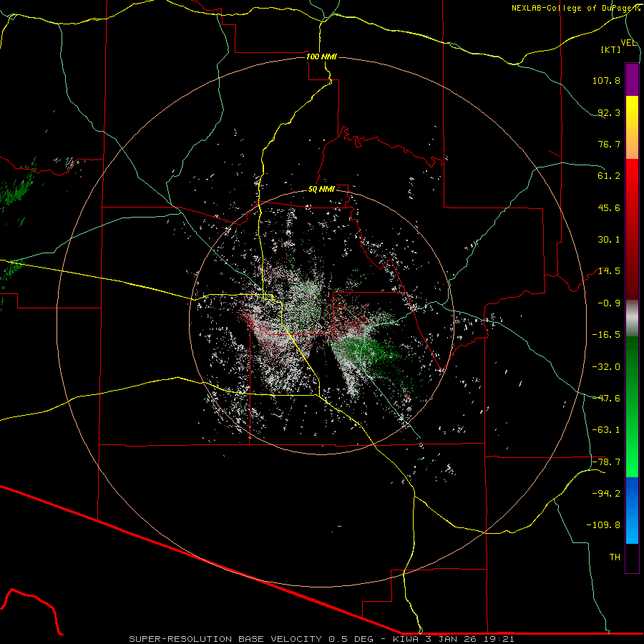This screenshot has width=644, height=644.
Task: Click the gray segment of the color bar
Action: click(632, 318)
